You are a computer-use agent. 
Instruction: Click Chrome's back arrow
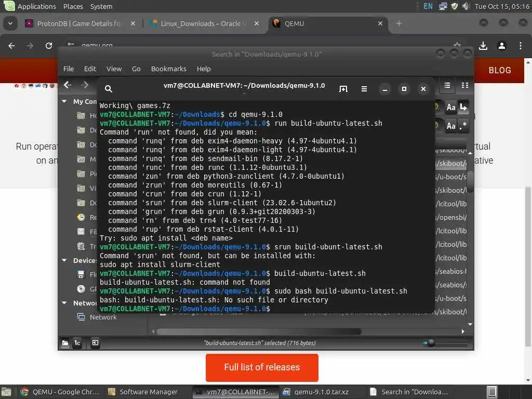[12, 46]
